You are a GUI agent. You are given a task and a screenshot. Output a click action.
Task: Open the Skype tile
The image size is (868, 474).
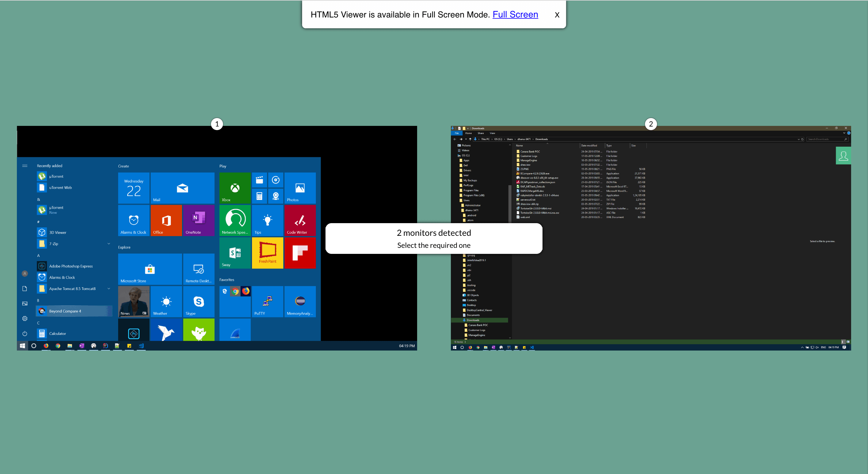[199, 302]
